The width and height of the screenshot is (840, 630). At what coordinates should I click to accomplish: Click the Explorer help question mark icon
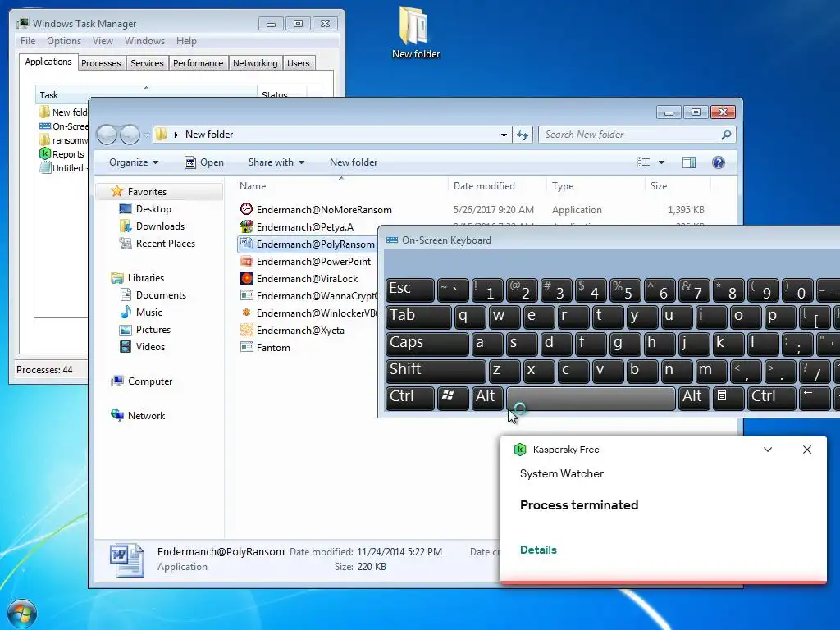(x=719, y=162)
